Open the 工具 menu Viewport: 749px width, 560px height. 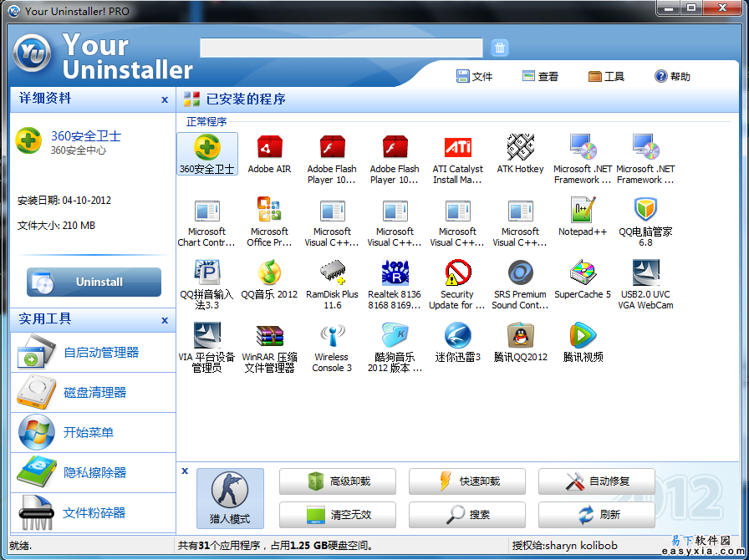606,76
